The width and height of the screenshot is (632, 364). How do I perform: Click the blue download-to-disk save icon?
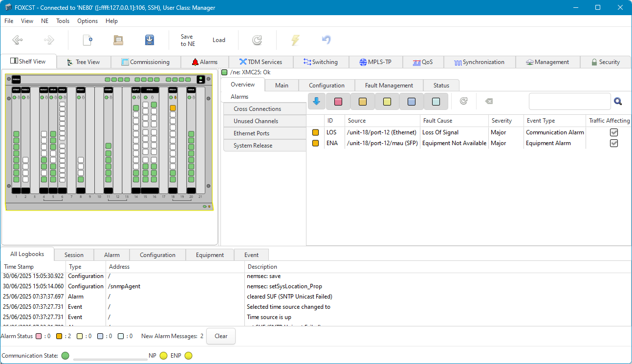(x=150, y=40)
